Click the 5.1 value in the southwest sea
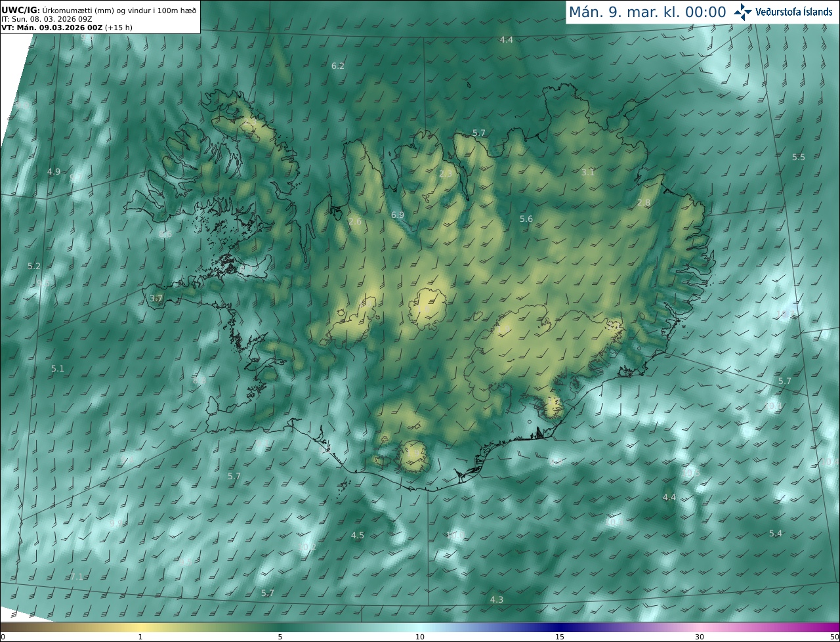 (x=58, y=369)
